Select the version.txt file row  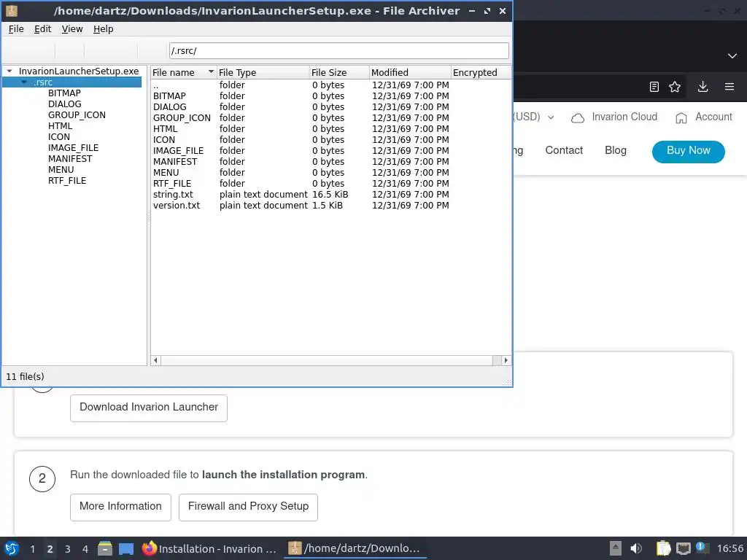tap(330, 205)
